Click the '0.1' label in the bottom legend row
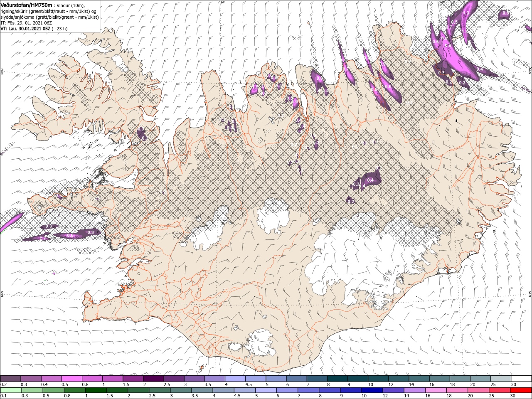 (3, 396)
